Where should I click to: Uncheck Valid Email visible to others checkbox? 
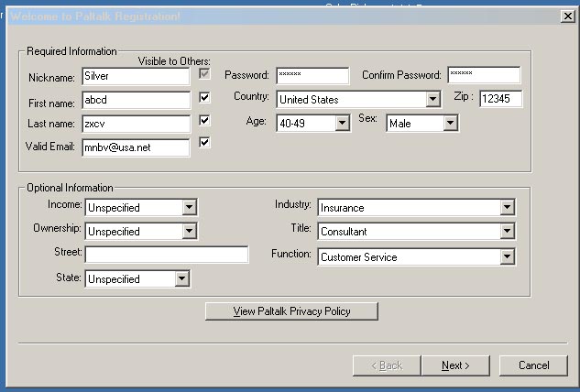click(x=204, y=142)
